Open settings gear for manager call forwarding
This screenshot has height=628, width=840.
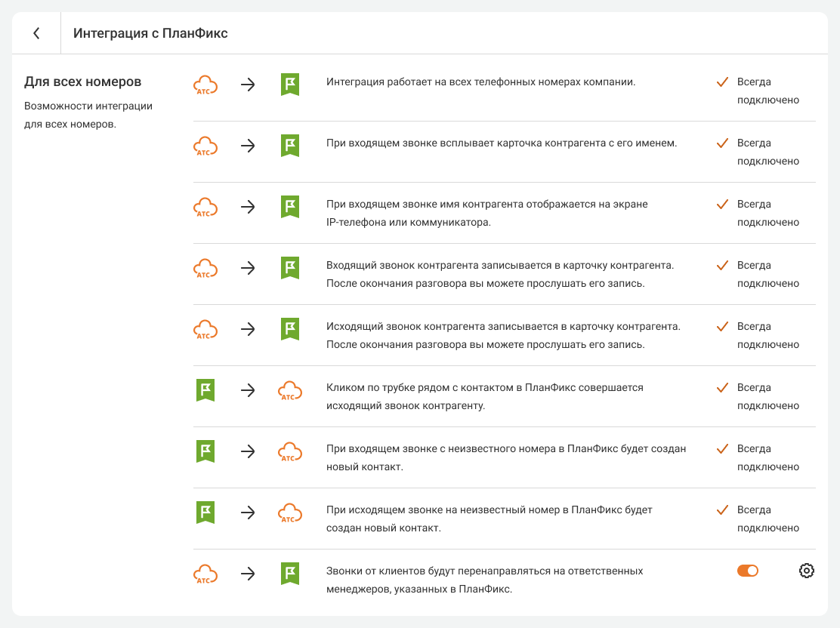(806, 571)
